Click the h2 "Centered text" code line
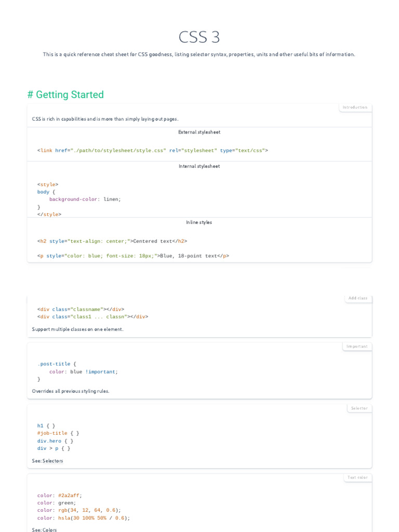Viewport: 399px width, 532px height. (x=112, y=241)
